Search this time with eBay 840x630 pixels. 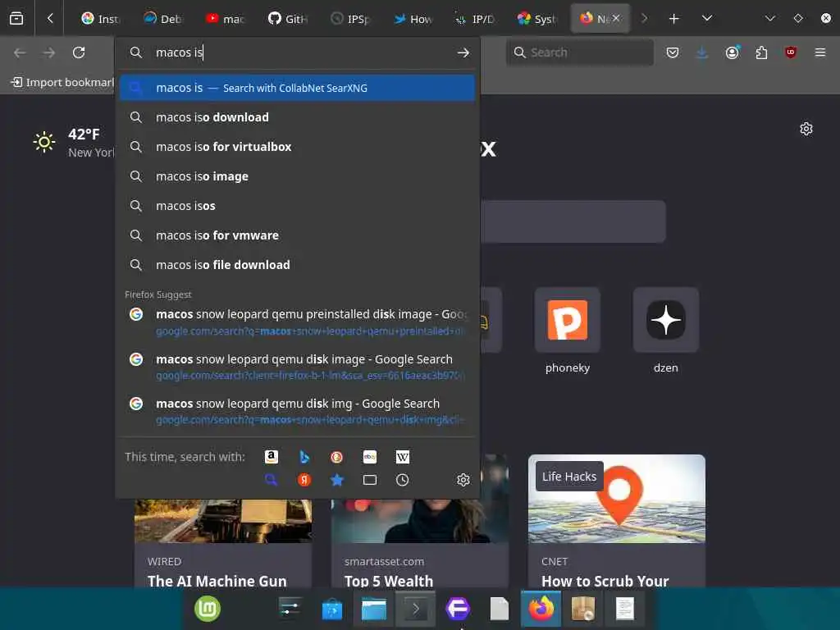[370, 457]
